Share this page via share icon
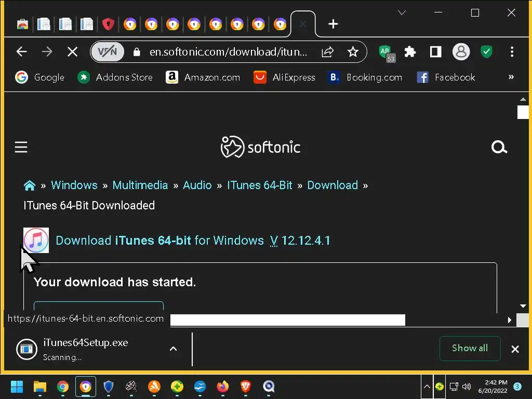 [x=328, y=52]
